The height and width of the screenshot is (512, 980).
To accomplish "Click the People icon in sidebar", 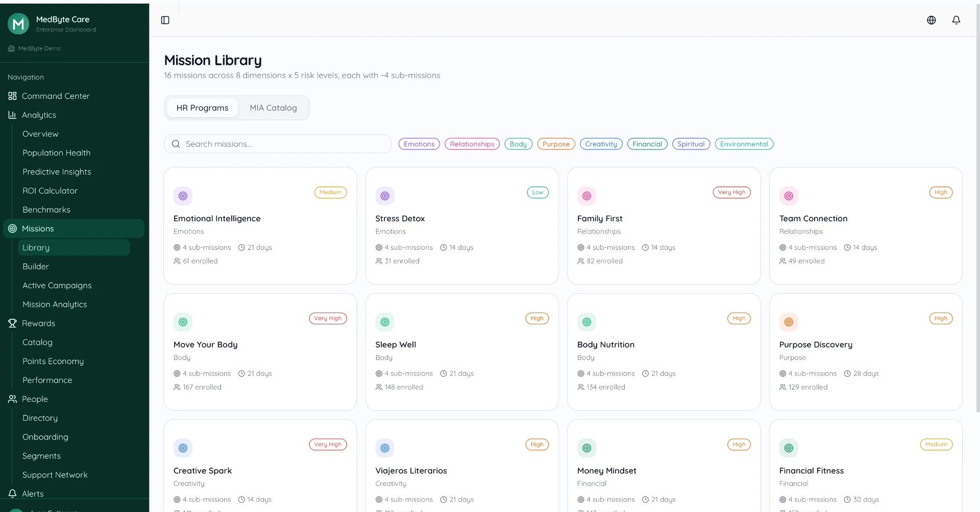I will (x=13, y=399).
